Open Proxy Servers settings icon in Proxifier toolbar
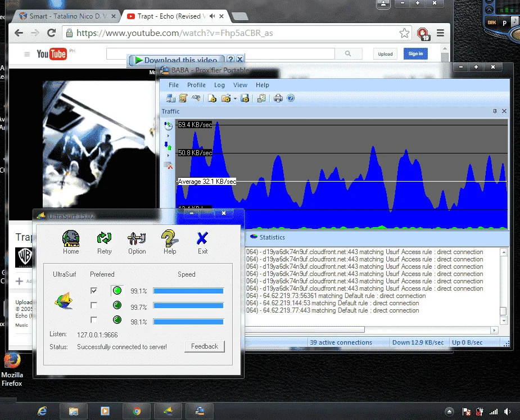520x420 pixels. pos(171,98)
